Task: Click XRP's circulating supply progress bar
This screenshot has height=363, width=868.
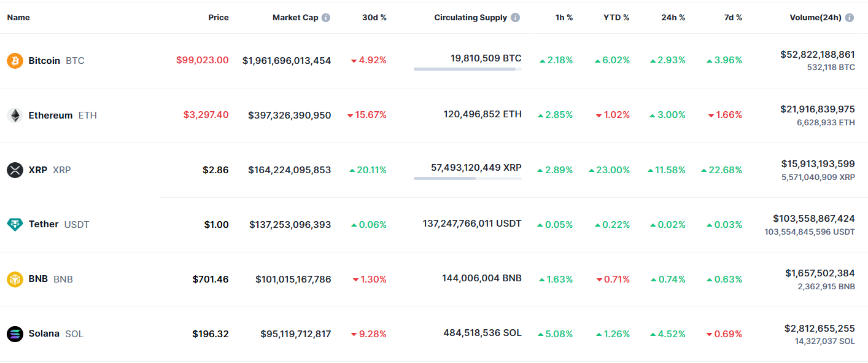Action: coord(467,179)
